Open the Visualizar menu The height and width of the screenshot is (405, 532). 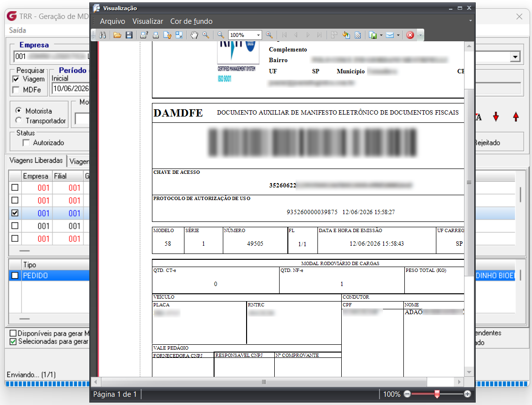[x=148, y=21]
